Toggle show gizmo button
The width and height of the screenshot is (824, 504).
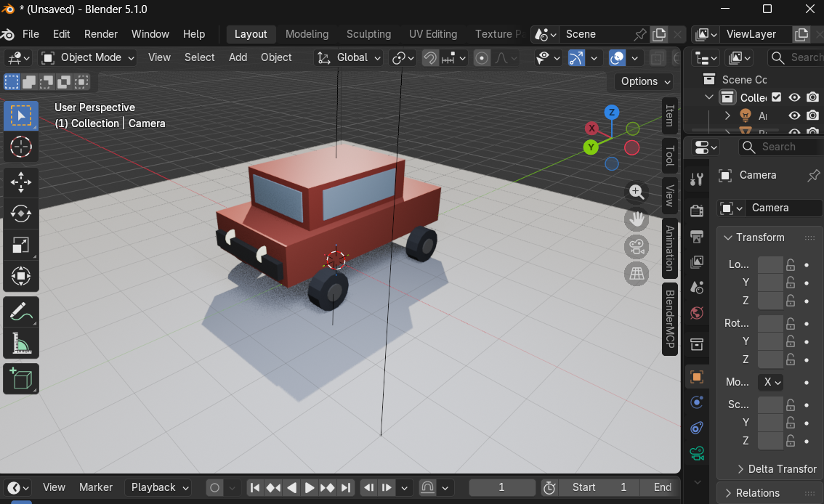576,58
